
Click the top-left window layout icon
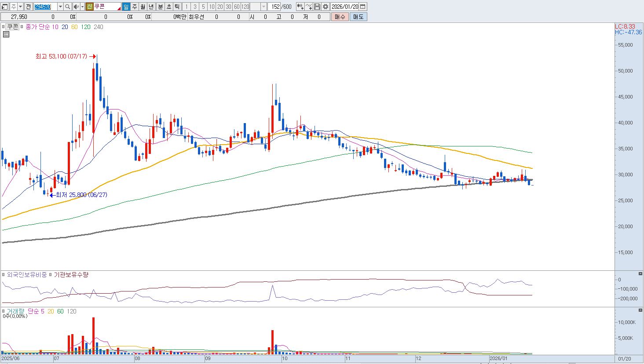[x=5, y=7]
